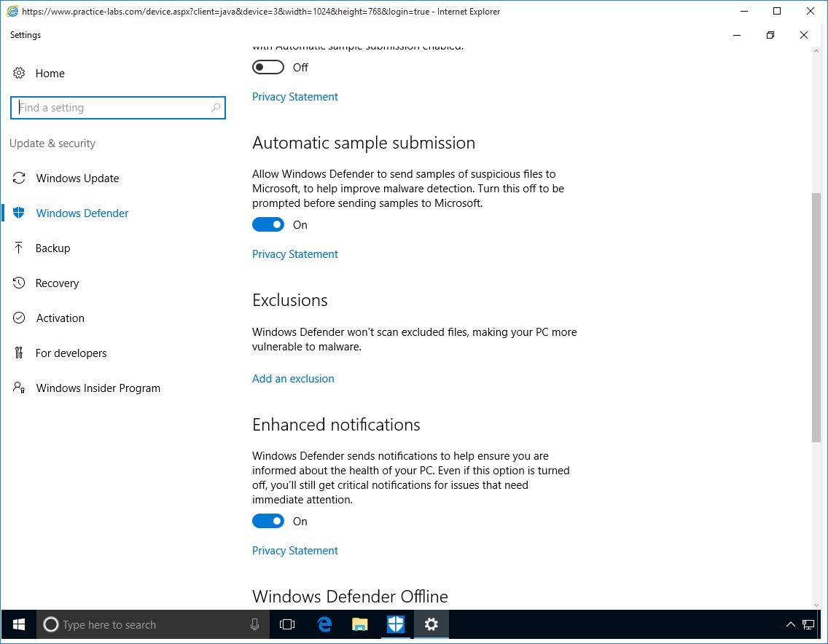828x644 pixels.
Task: Click the vertical scrollbar thumb
Action: pos(816,317)
